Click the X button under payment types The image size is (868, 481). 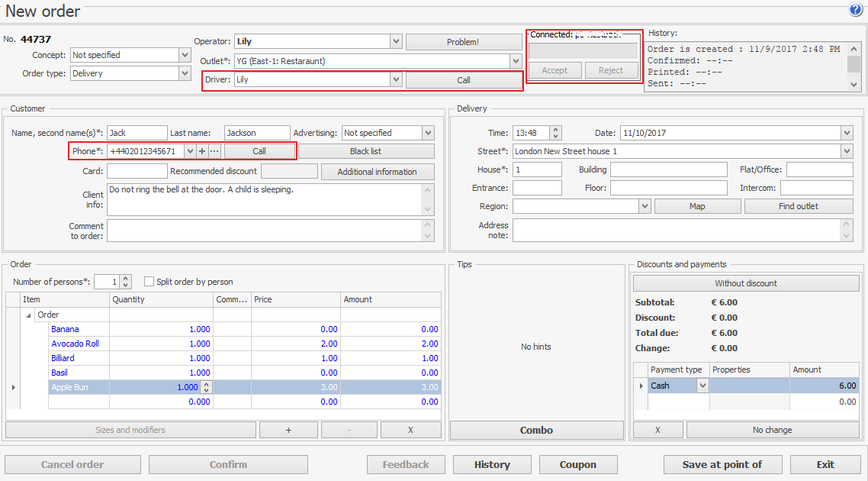coord(657,430)
